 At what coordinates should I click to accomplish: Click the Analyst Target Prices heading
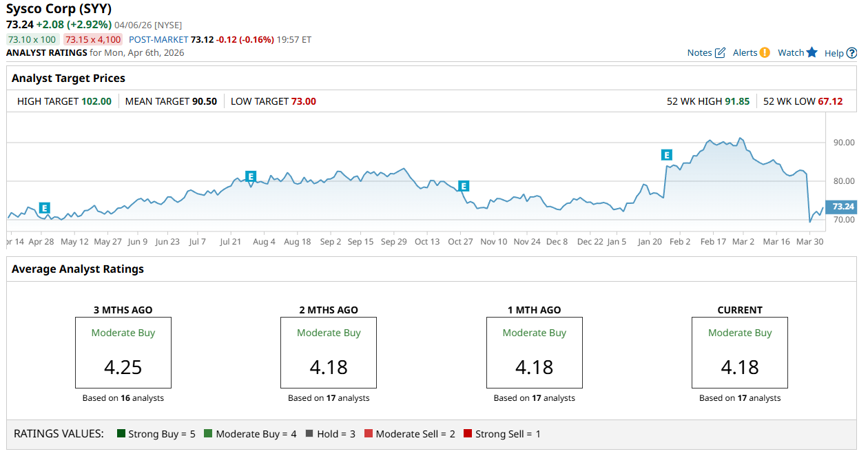coord(68,79)
